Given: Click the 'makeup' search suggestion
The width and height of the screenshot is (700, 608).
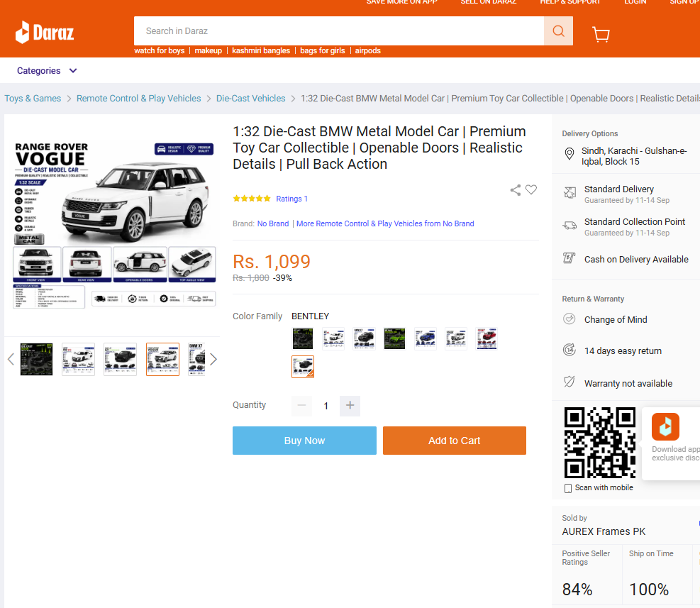Looking at the screenshot, I should [208, 50].
